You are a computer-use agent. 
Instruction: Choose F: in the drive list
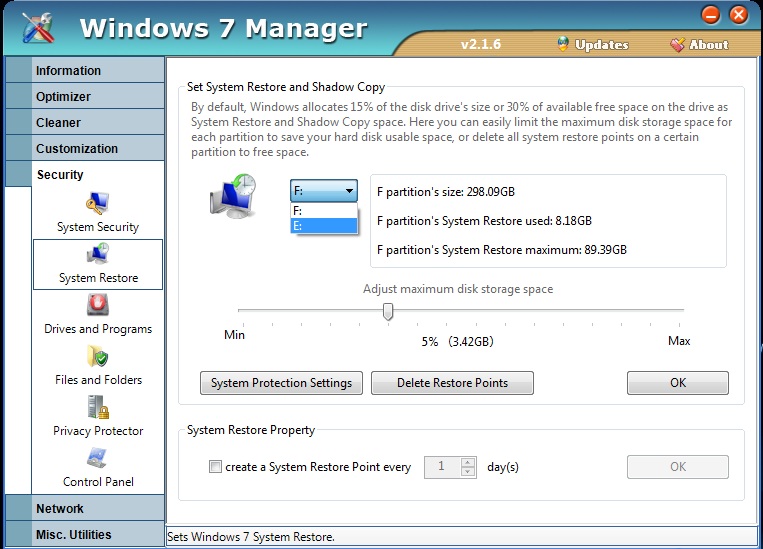coord(324,211)
